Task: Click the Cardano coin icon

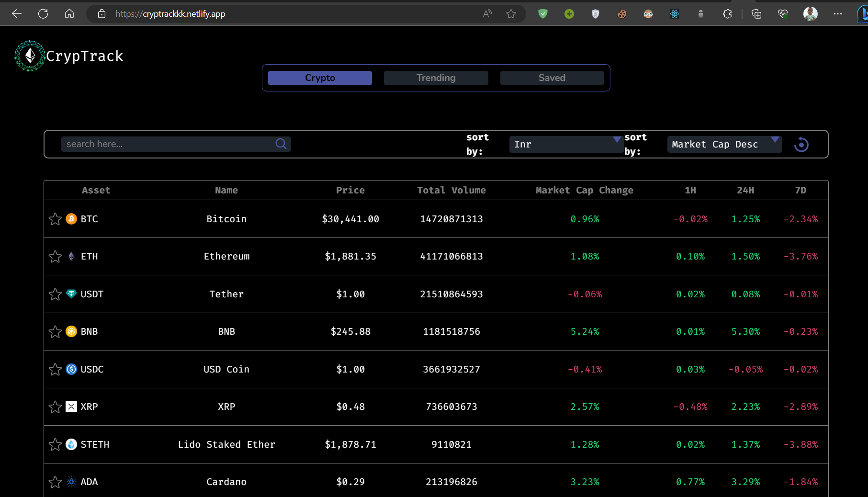Action: coord(71,482)
